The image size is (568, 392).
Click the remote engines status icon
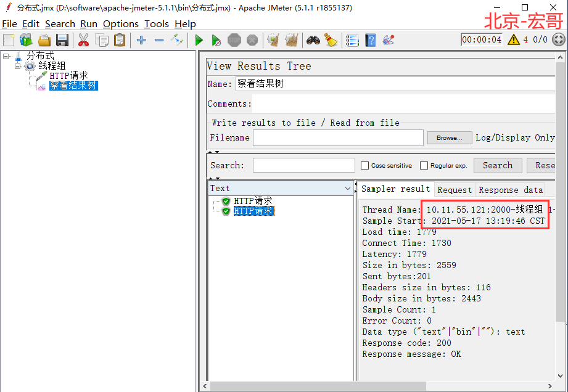coord(559,39)
